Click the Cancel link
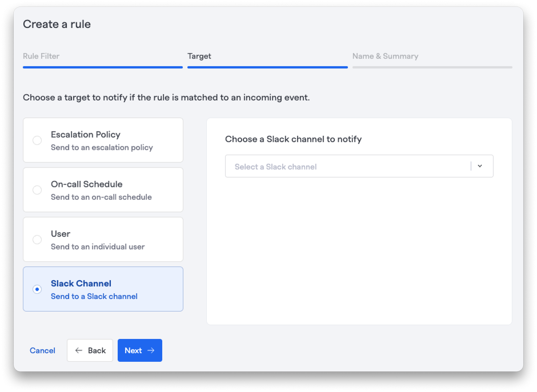Screen dimensions: 537x392 42,350
